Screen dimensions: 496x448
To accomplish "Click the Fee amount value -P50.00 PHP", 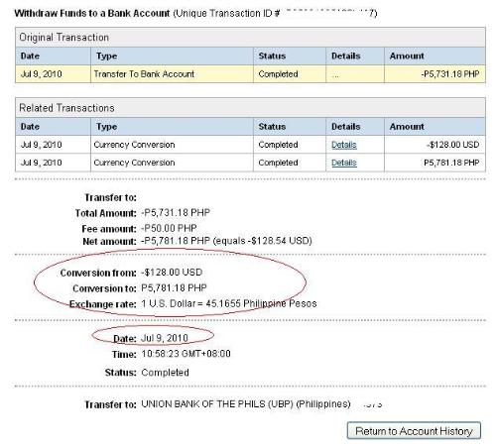I will [169, 228].
